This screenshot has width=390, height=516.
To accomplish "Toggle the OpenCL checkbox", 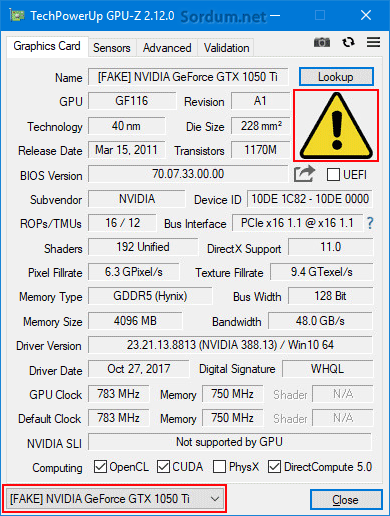I will 100,467.
